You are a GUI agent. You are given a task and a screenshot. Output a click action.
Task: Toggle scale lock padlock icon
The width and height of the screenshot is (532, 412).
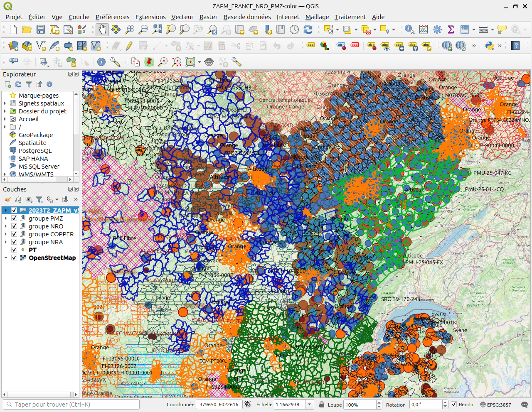point(322,405)
